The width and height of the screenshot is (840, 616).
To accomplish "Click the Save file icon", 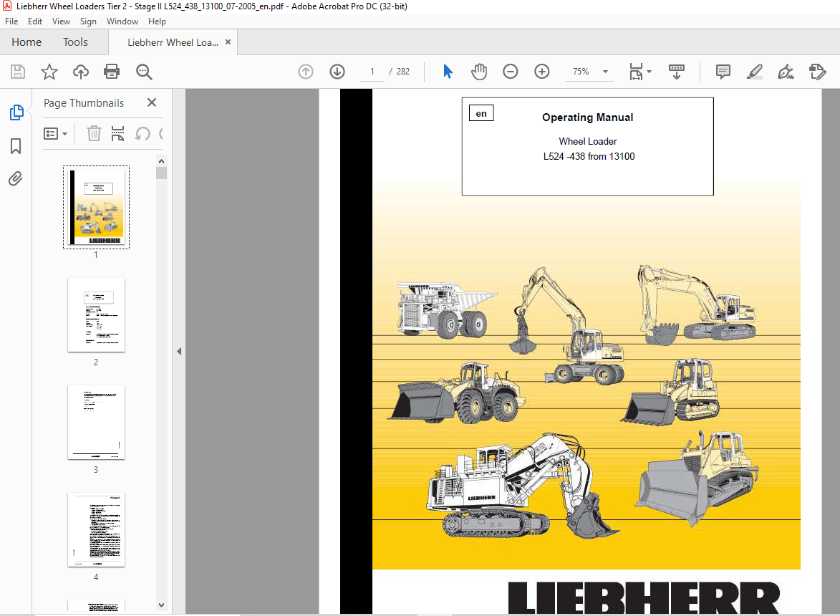I will click(x=18, y=72).
